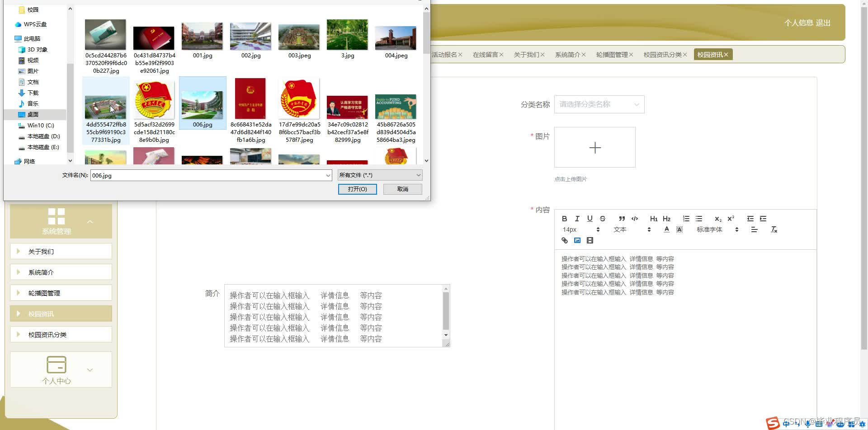Click 退出 to log out

[x=823, y=23]
